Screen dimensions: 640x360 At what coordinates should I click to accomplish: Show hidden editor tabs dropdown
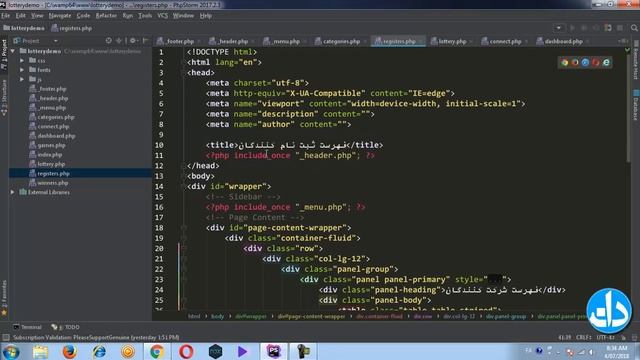pos(623,41)
